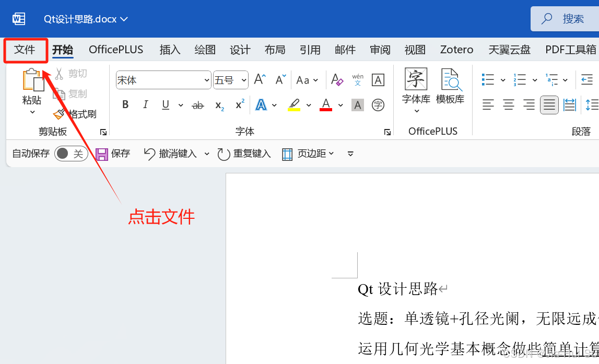The width and height of the screenshot is (599, 364).
Task: Toggle bold formatting
Action: pos(125,104)
